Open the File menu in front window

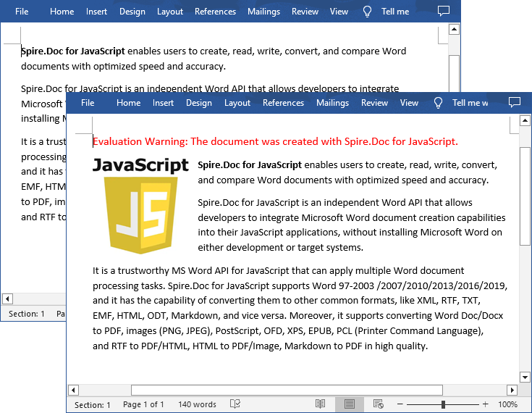click(88, 103)
